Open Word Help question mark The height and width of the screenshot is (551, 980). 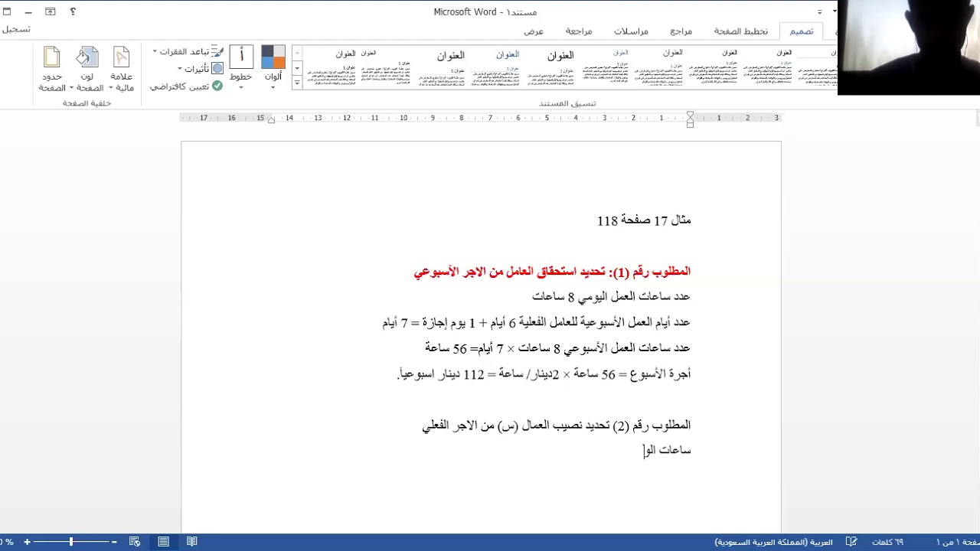tap(73, 11)
